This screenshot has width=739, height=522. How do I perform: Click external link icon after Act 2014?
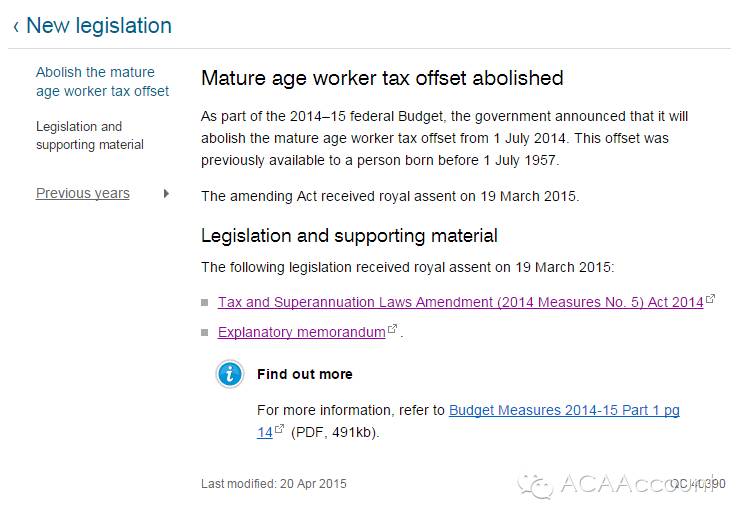coord(711,299)
